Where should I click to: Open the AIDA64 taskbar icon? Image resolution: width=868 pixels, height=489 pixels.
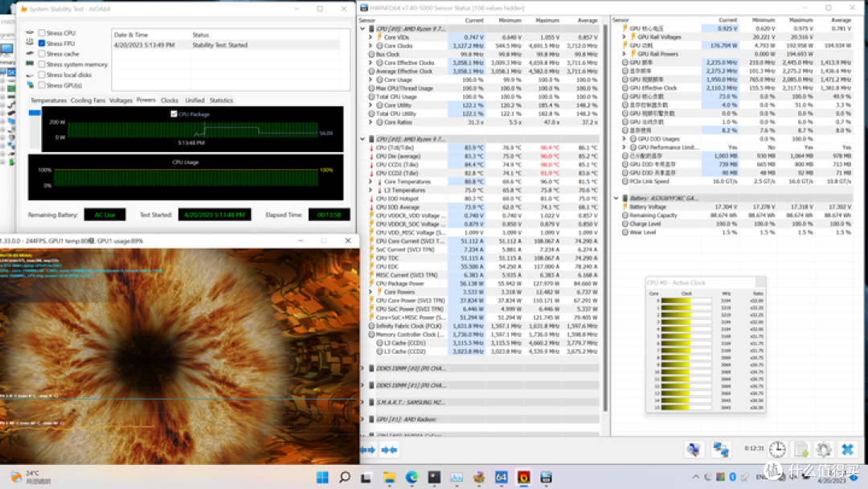coord(501,477)
